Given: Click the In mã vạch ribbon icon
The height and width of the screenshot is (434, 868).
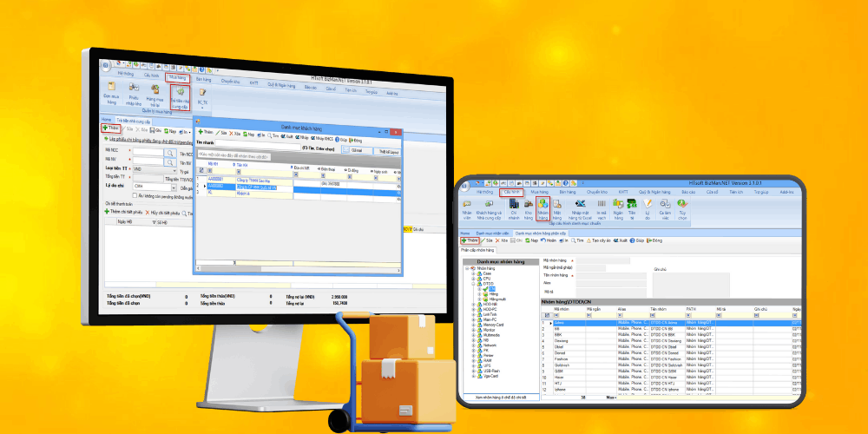Looking at the screenshot, I should 601,211.
